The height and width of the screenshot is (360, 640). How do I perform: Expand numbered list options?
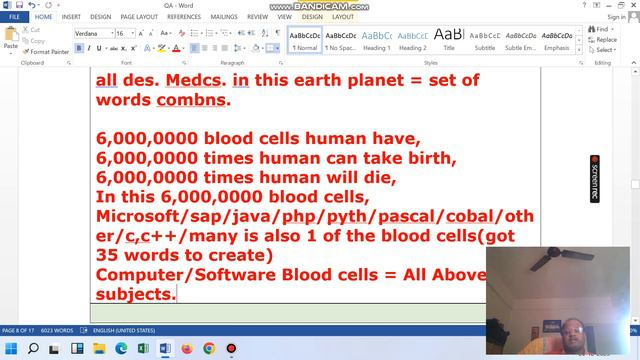216,33
